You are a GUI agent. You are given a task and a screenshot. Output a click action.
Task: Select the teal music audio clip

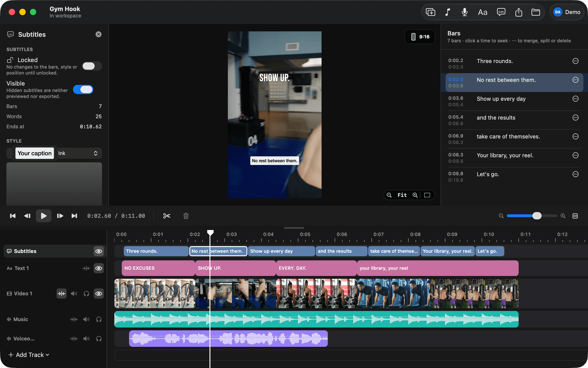pos(316,319)
